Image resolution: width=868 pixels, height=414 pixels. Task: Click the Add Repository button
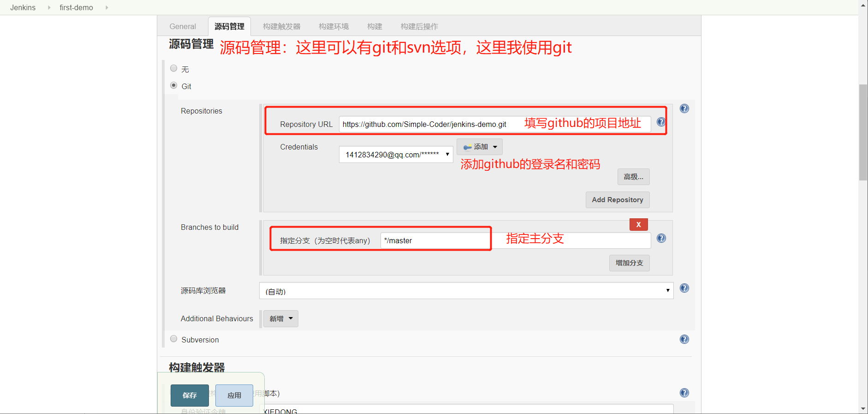[618, 200]
